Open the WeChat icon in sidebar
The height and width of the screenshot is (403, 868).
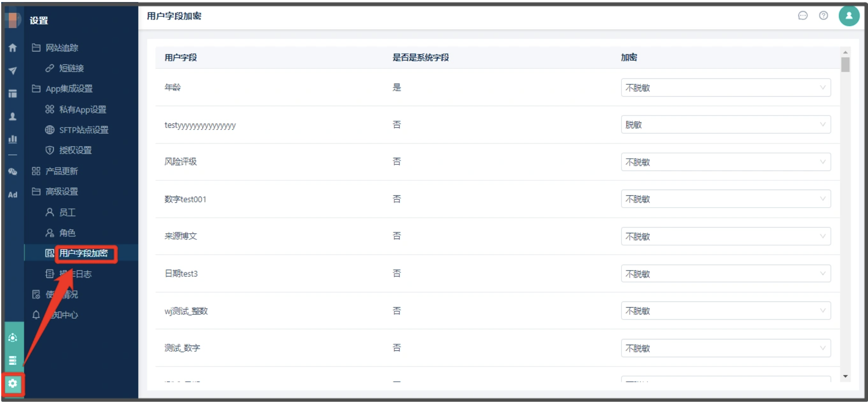tap(13, 172)
